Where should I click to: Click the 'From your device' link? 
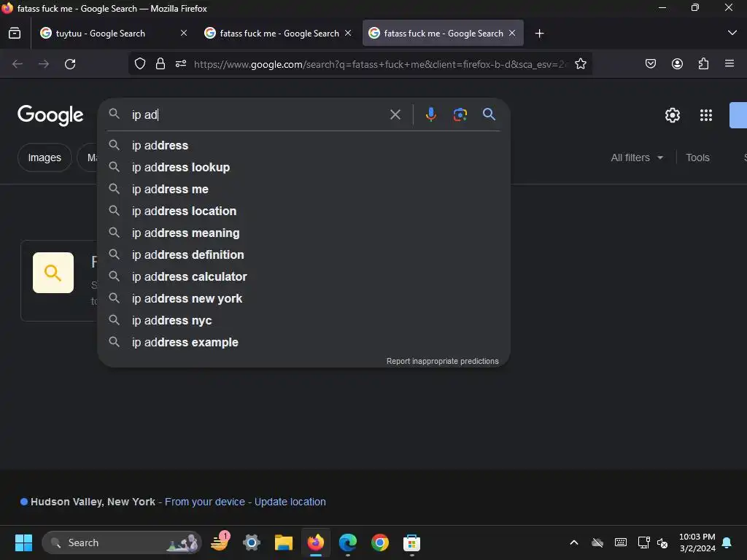205,502
